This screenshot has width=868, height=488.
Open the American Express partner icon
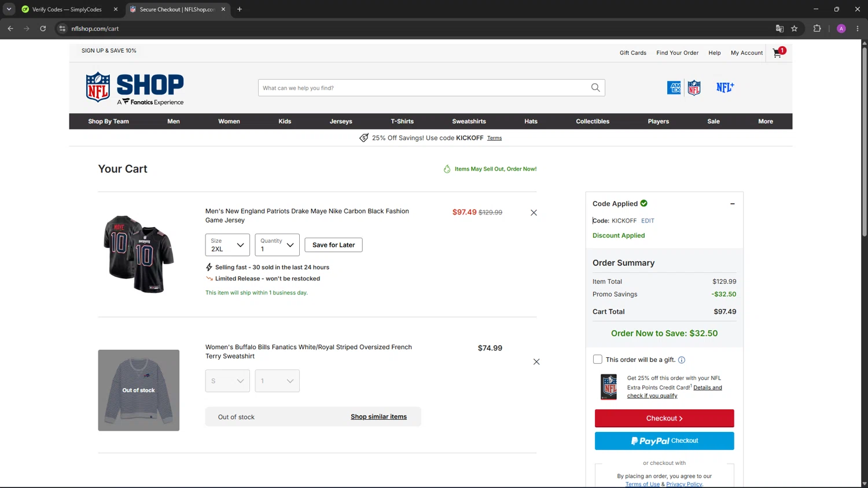674,87
